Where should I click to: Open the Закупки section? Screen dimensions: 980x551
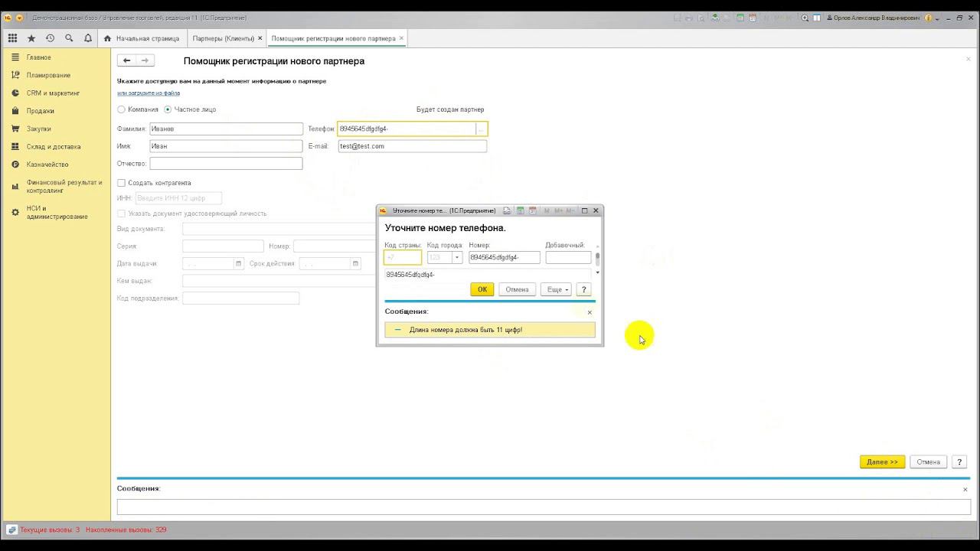coord(39,129)
